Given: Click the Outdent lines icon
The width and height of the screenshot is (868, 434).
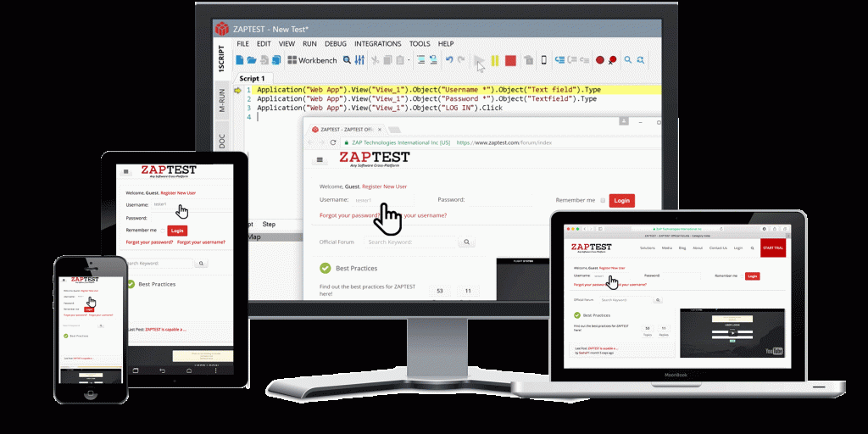Looking at the screenshot, I should (x=433, y=60).
